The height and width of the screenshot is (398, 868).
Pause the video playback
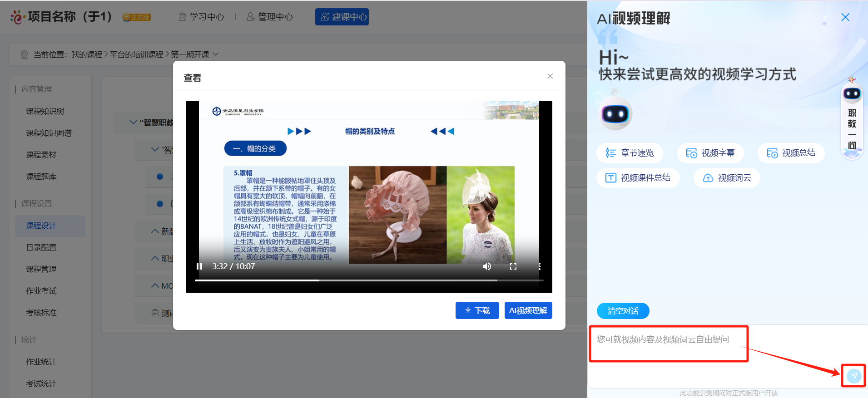pyautogui.click(x=199, y=266)
